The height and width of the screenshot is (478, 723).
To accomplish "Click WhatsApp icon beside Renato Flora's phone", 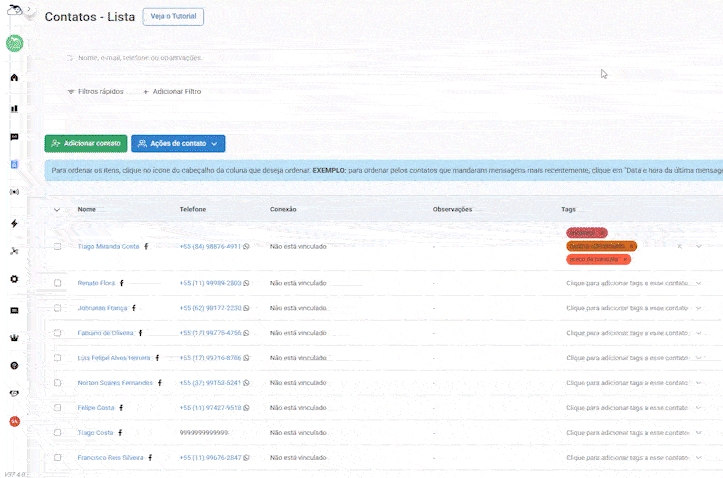I will (246, 283).
